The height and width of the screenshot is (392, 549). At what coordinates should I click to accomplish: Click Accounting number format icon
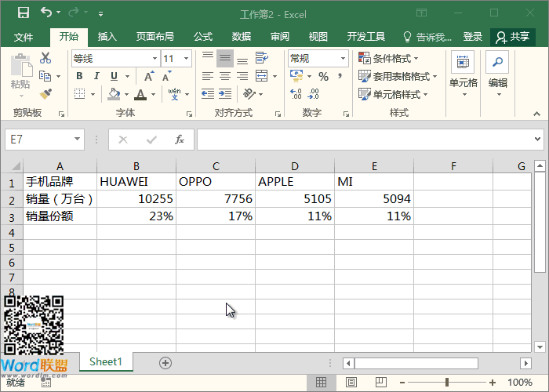(296, 76)
